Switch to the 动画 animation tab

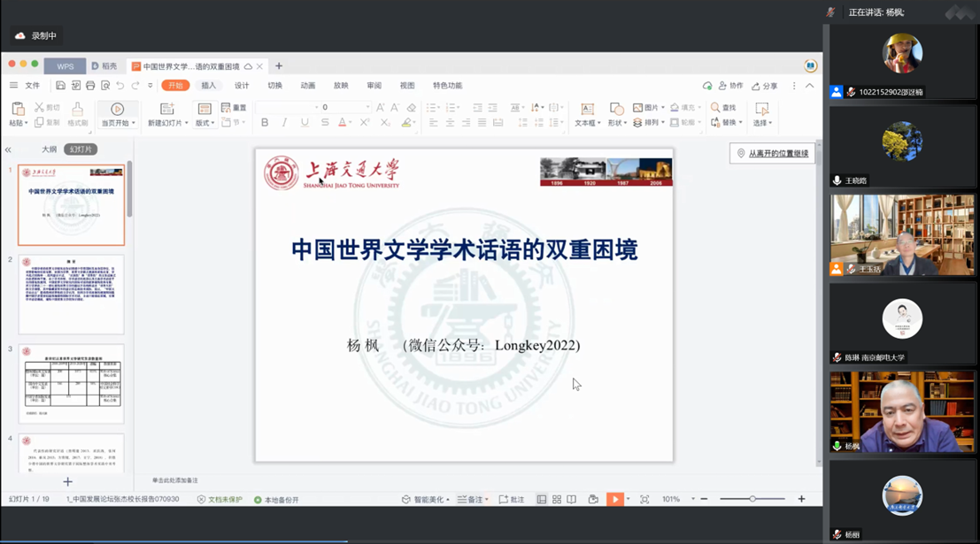click(x=307, y=86)
